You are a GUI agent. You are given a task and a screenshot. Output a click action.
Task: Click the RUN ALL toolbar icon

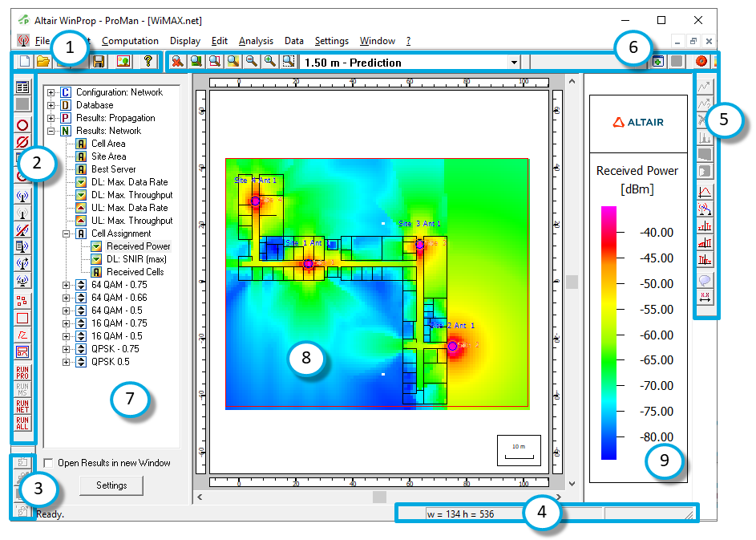(x=22, y=423)
